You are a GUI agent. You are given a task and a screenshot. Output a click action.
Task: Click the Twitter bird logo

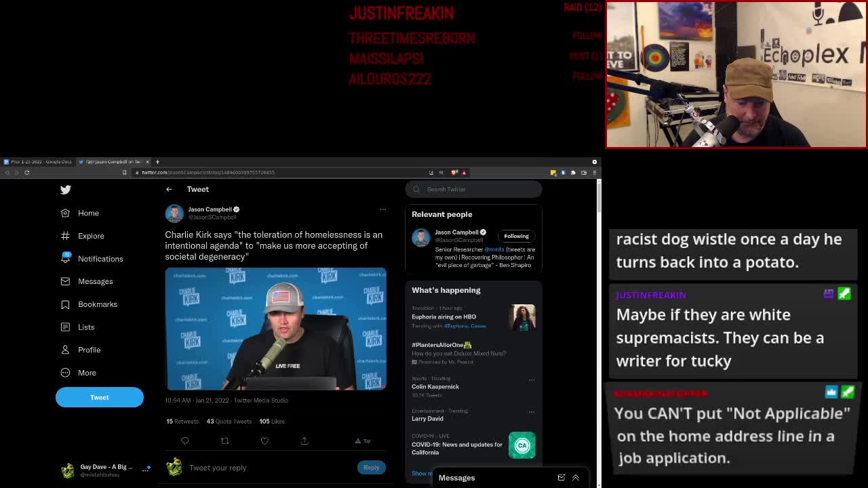click(x=66, y=190)
